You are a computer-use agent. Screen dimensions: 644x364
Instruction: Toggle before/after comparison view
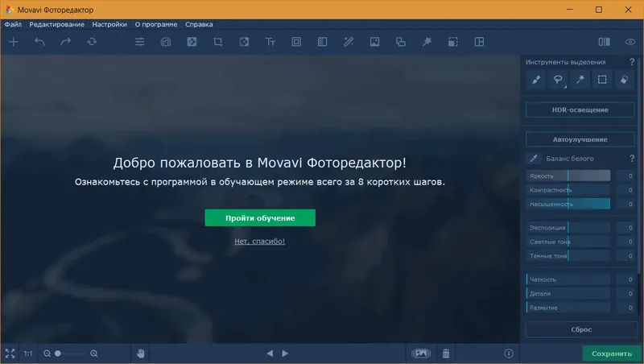click(x=605, y=42)
